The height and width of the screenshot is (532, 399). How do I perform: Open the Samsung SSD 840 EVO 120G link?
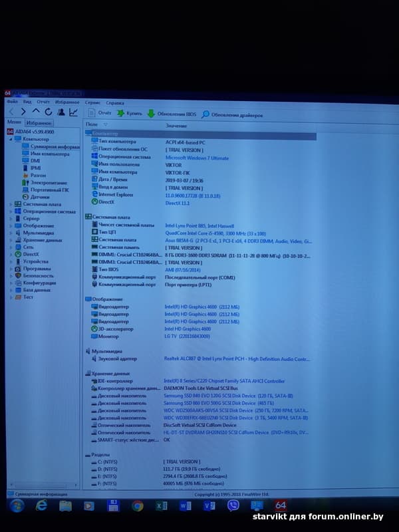click(228, 396)
